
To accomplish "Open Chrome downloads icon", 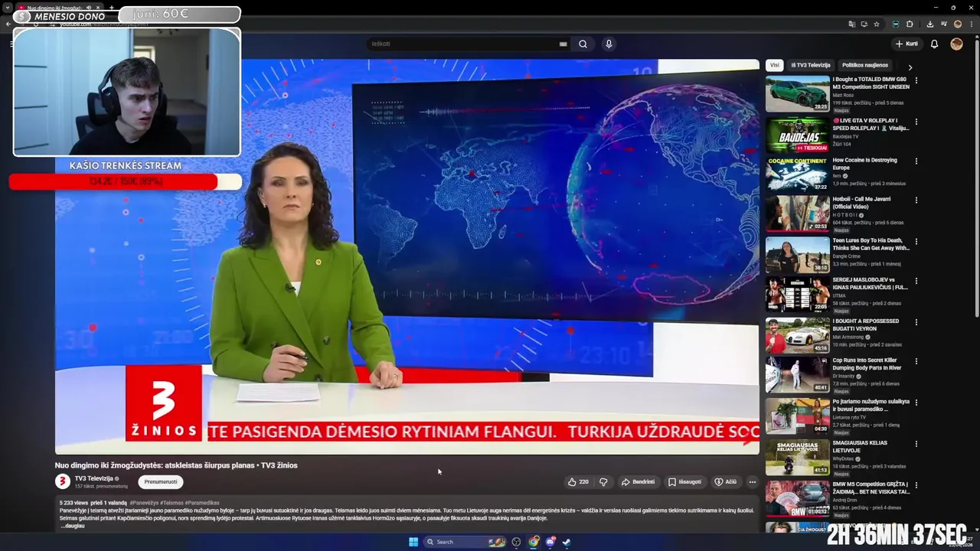I will pos(929,24).
